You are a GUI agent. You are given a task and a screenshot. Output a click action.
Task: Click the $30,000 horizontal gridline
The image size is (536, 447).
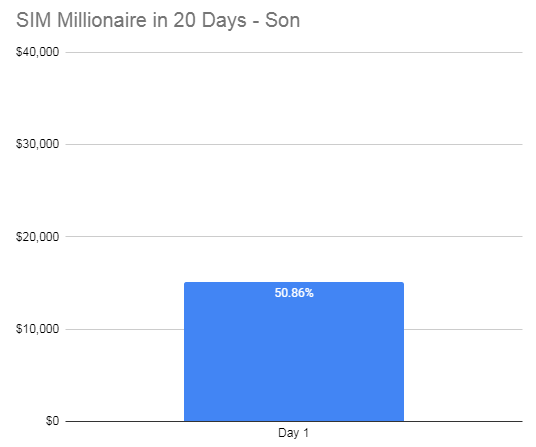click(x=294, y=144)
